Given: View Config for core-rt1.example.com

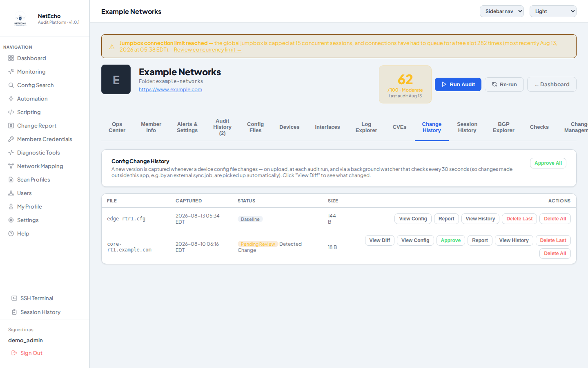Looking at the screenshot, I should click(415, 240).
